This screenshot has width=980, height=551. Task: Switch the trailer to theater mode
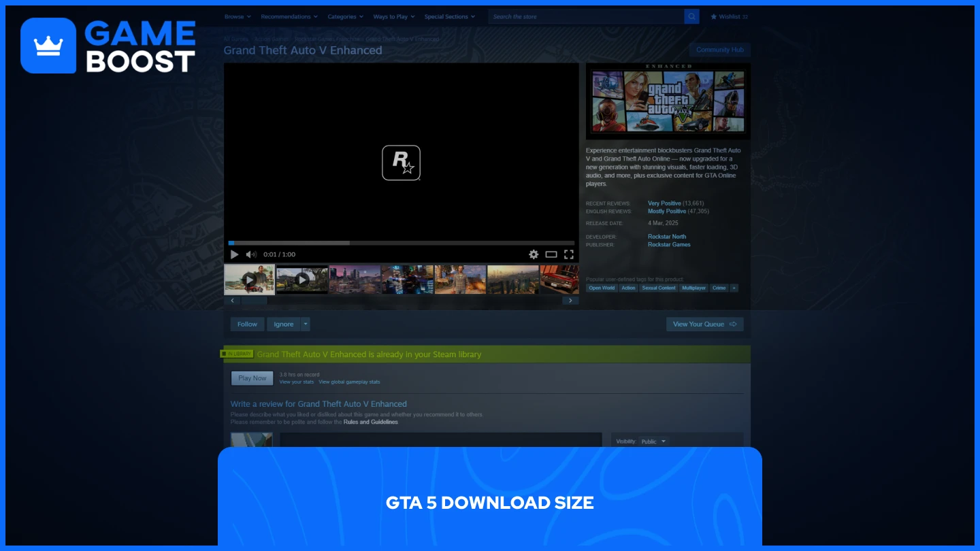(x=551, y=254)
